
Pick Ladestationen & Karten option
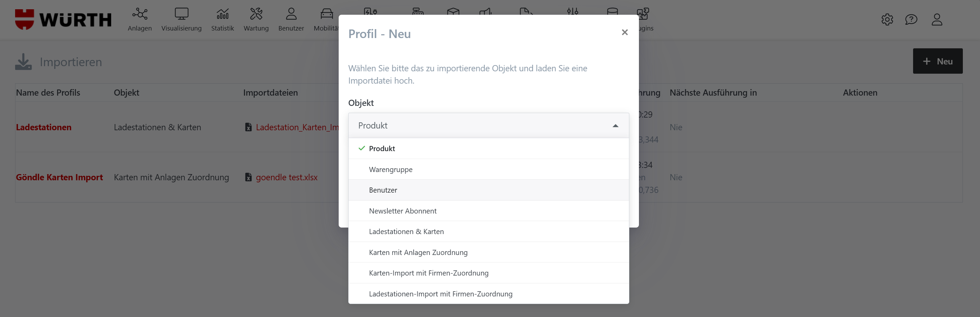[406, 231]
